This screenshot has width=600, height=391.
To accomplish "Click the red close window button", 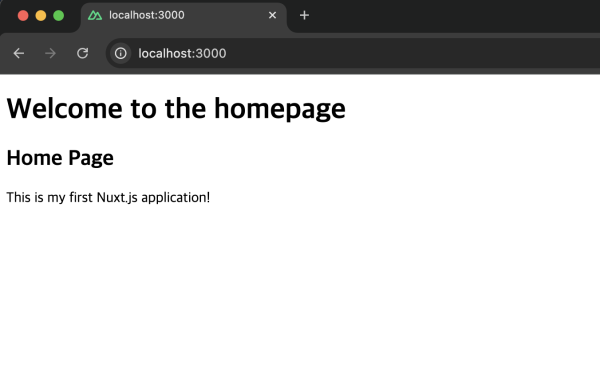I will pyautogui.click(x=23, y=16).
